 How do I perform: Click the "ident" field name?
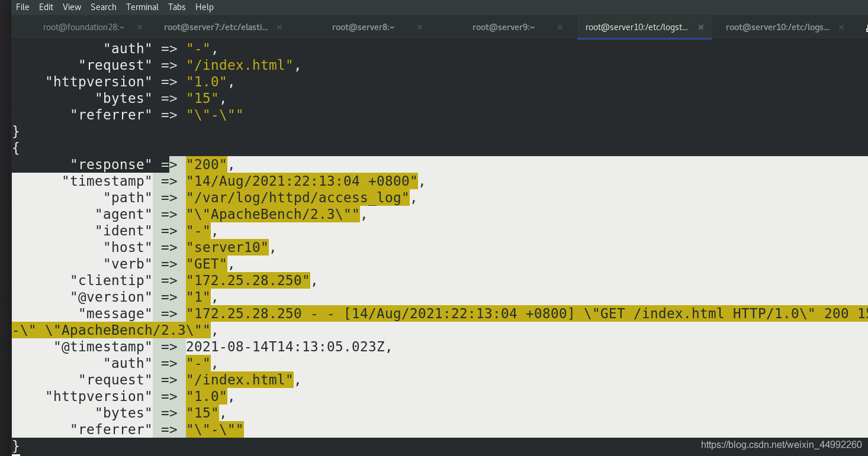tap(124, 231)
